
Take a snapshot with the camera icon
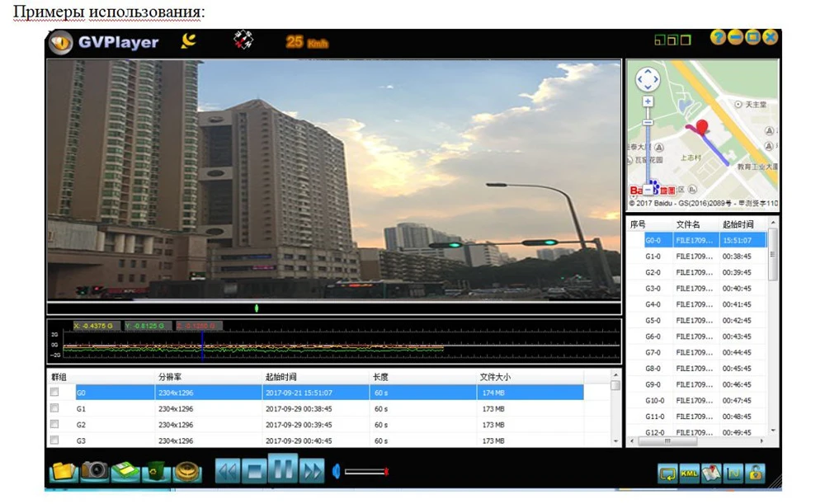point(94,470)
